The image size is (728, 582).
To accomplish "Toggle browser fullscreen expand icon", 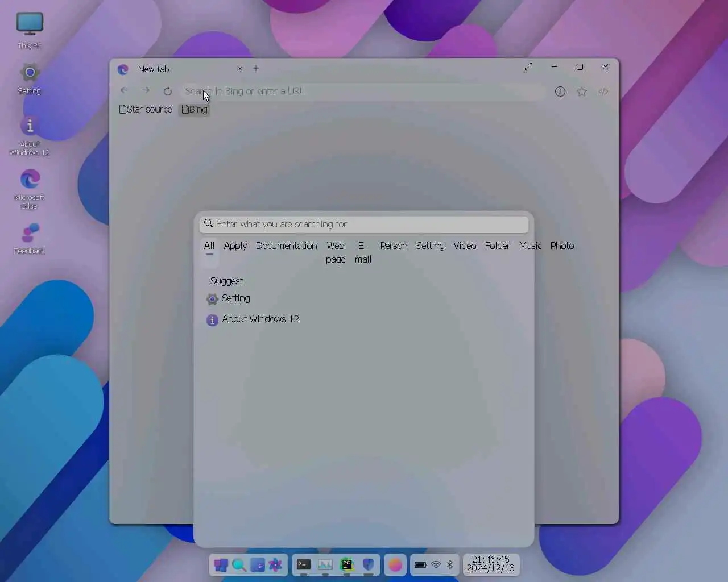I will [529, 67].
